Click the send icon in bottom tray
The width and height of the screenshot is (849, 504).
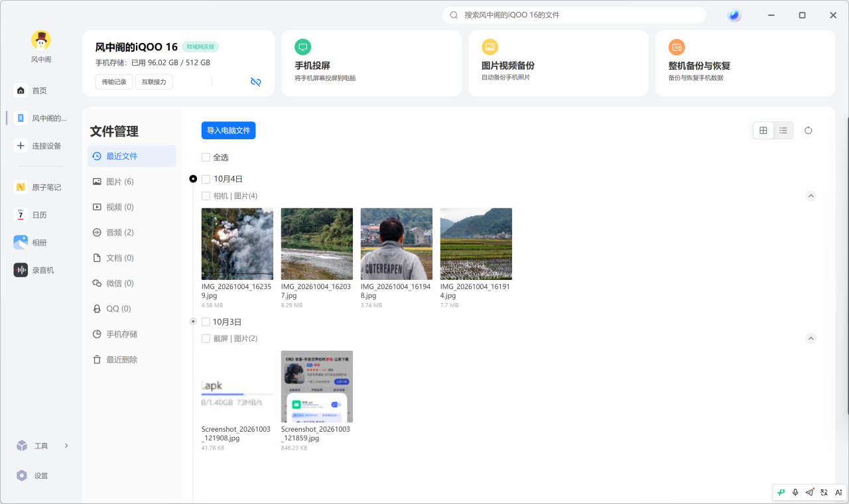(x=810, y=493)
